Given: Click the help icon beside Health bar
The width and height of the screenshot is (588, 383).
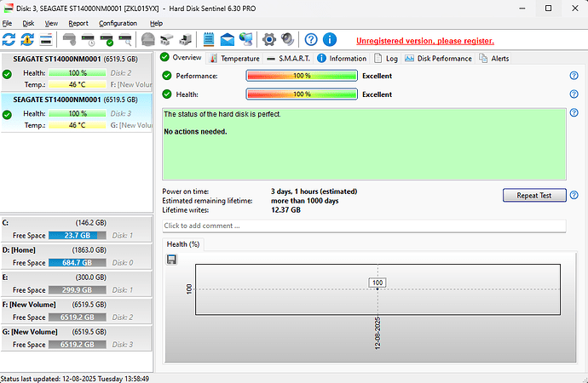Looking at the screenshot, I should click(574, 94).
